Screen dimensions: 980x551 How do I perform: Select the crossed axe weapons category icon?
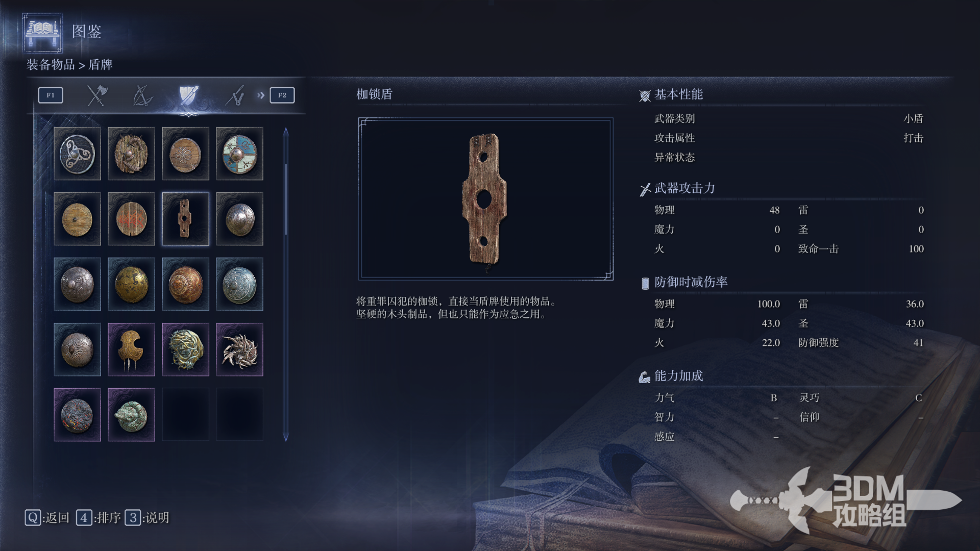click(x=96, y=95)
